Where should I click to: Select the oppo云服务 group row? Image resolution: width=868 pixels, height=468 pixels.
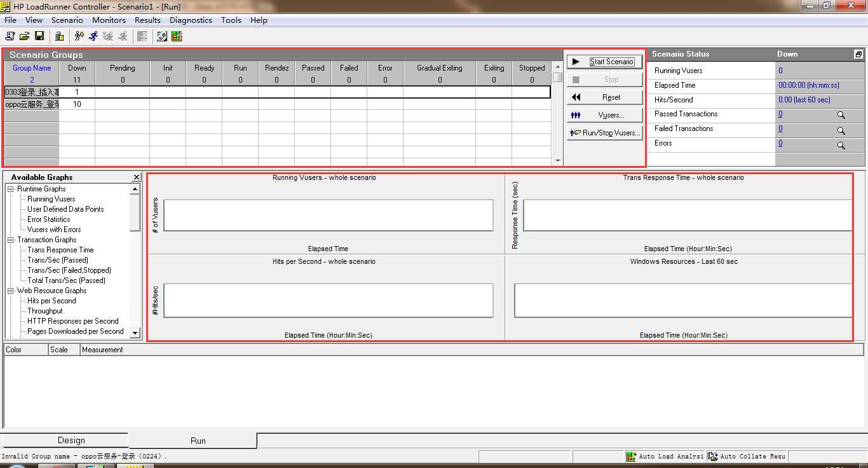click(277, 104)
